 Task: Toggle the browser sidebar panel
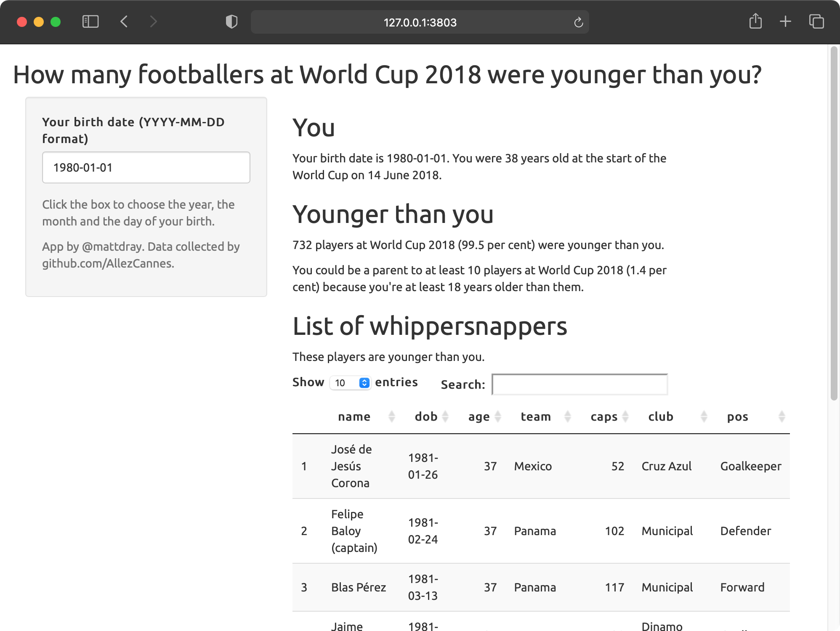pos(91,22)
